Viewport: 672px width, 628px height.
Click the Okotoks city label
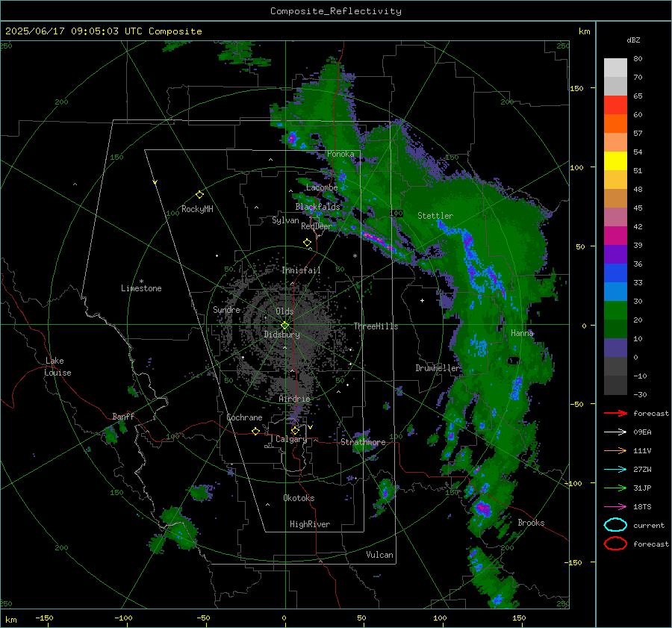[299, 498]
